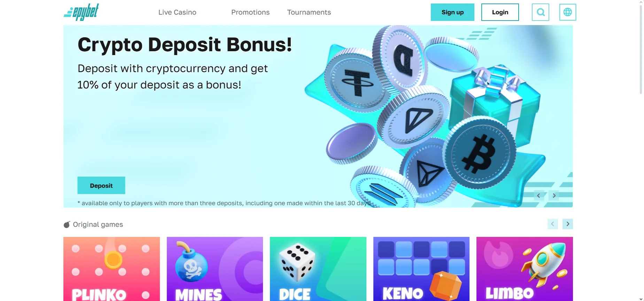Screen dimensions: 644x301
Task: Show next banner slide arrow
Action: (554, 195)
